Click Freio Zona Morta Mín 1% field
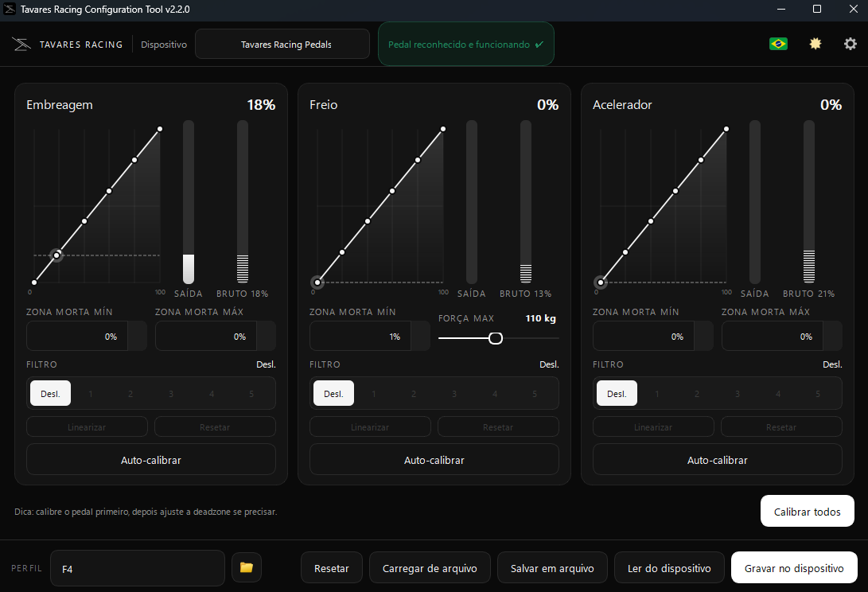 (x=360, y=336)
